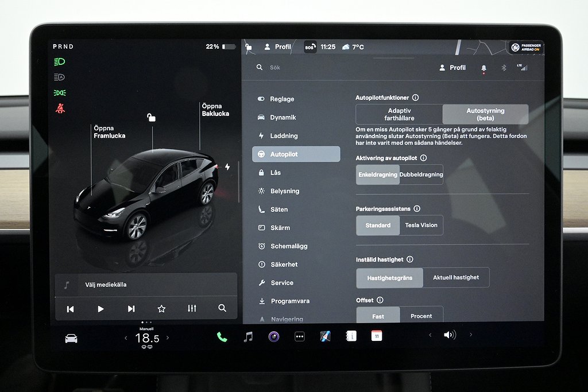
Task: Tap Öppna Baklucka to open trunk
Action: coord(215,110)
